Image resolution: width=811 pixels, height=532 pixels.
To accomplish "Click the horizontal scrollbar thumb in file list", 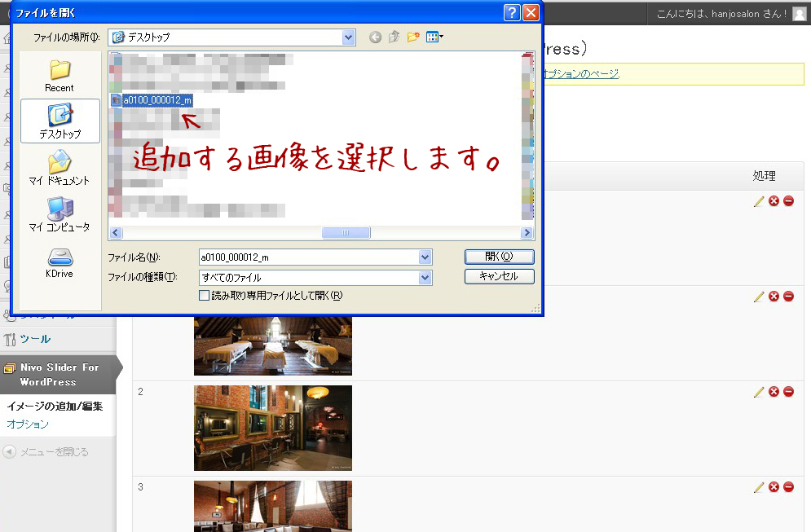I will point(346,232).
